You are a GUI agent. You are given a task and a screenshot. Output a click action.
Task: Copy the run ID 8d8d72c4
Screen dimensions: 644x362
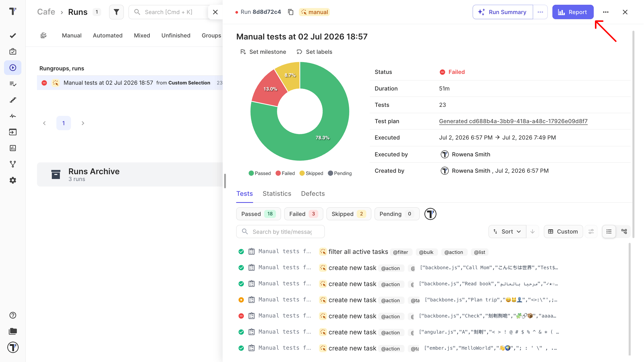tap(291, 12)
